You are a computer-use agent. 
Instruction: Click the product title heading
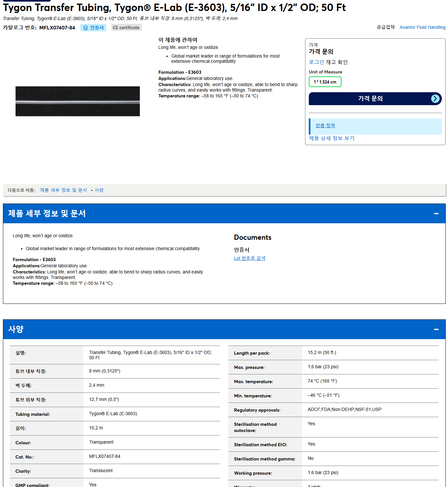[174, 7]
